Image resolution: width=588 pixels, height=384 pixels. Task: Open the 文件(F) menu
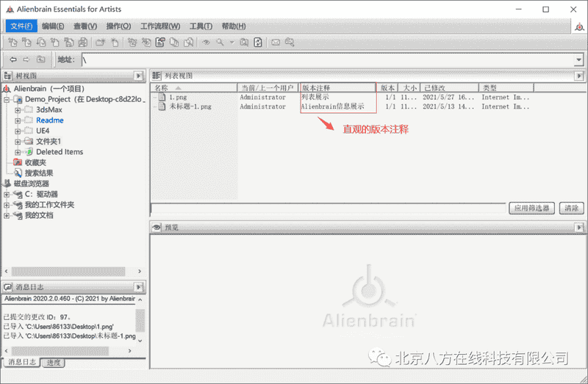coord(21,26)
